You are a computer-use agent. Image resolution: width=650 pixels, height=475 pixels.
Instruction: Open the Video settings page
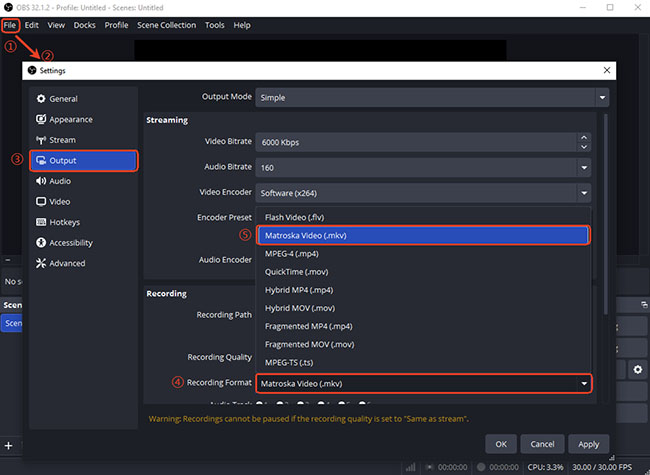click(83, 202)
